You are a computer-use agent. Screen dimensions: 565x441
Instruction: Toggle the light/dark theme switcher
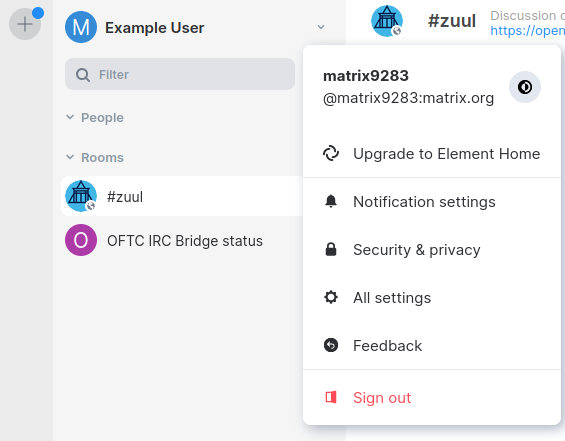pyautogui.click(x=525, y=87)
